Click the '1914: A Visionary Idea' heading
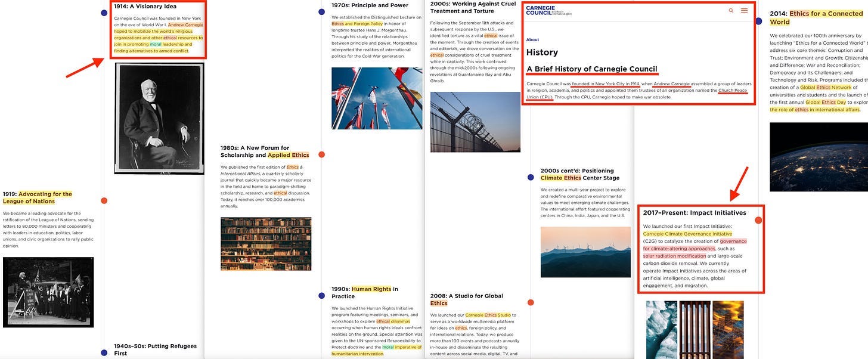This screenshot has height=359, width=868. (145, 7)
